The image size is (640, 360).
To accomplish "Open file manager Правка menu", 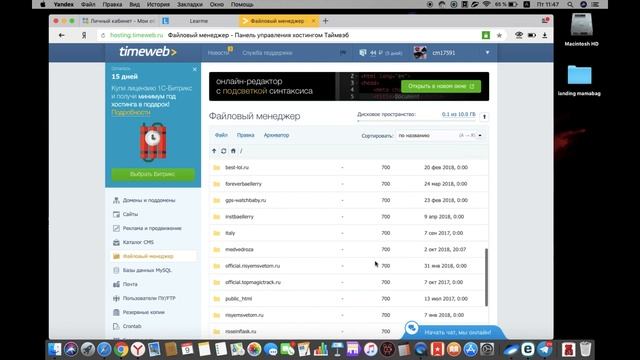I will pos(245,135).
